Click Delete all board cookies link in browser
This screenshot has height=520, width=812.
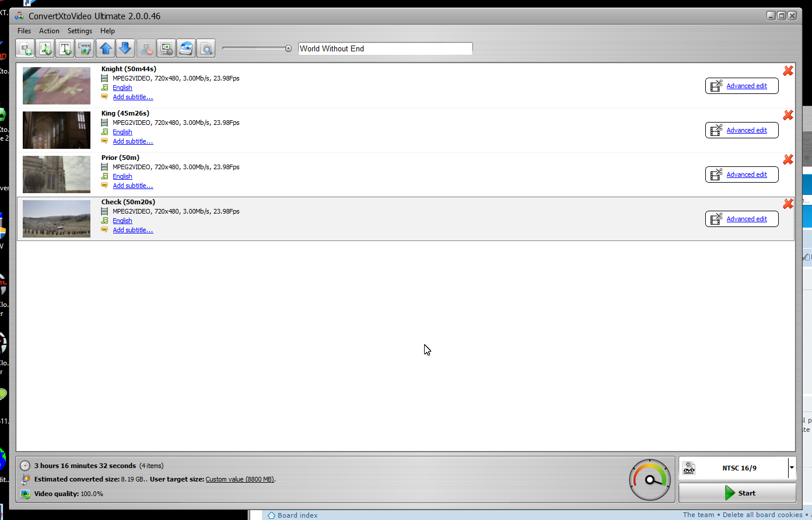click(762, 515)
